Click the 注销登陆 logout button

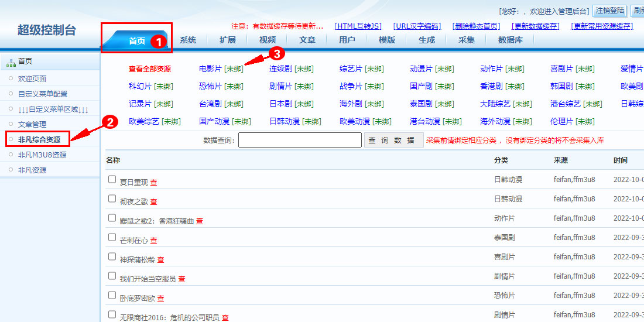click(x=610, y=11)
